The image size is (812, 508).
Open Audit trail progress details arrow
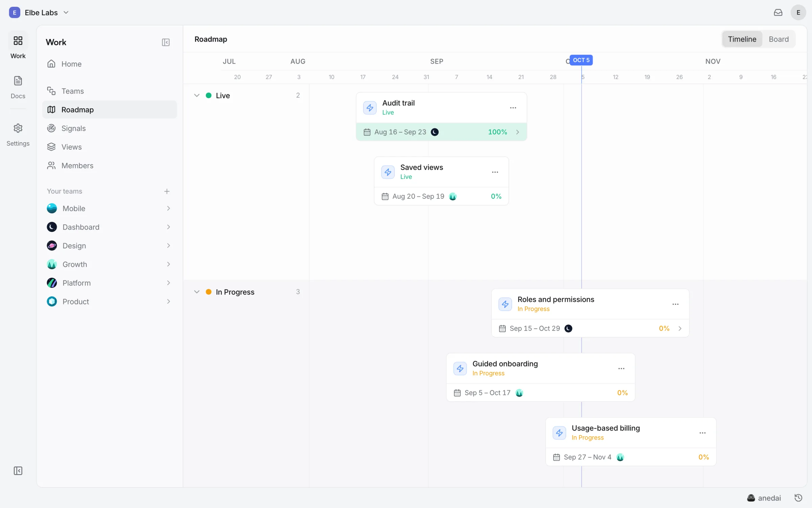517,132
